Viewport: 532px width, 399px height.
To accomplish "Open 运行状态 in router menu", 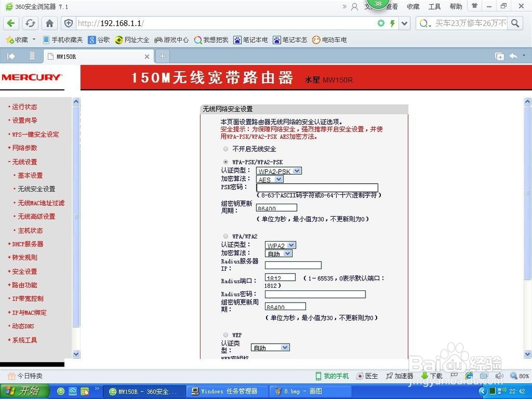I will [x=24, y=107].
